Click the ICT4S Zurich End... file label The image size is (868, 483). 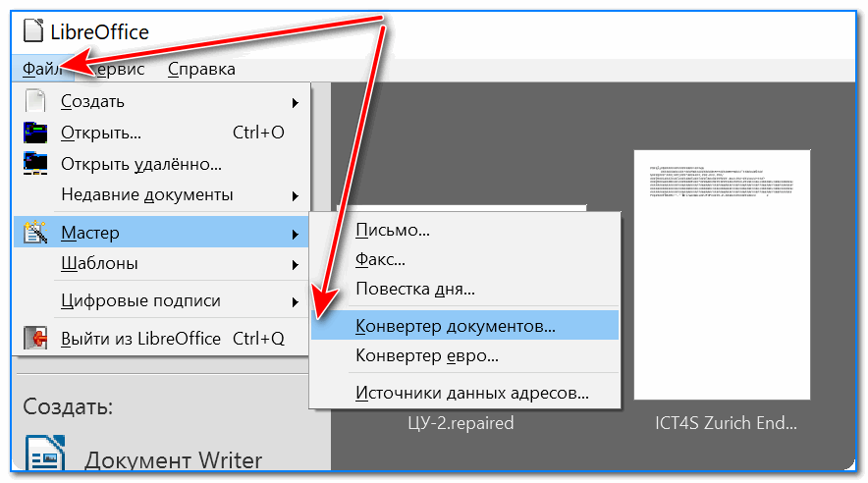726,423
